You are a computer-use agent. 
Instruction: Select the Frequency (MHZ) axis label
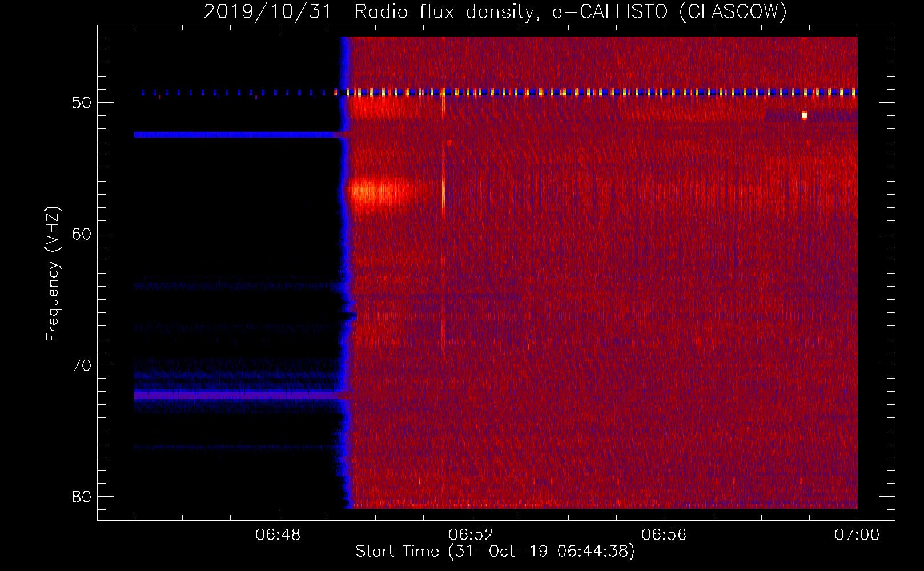pos(53,274)
